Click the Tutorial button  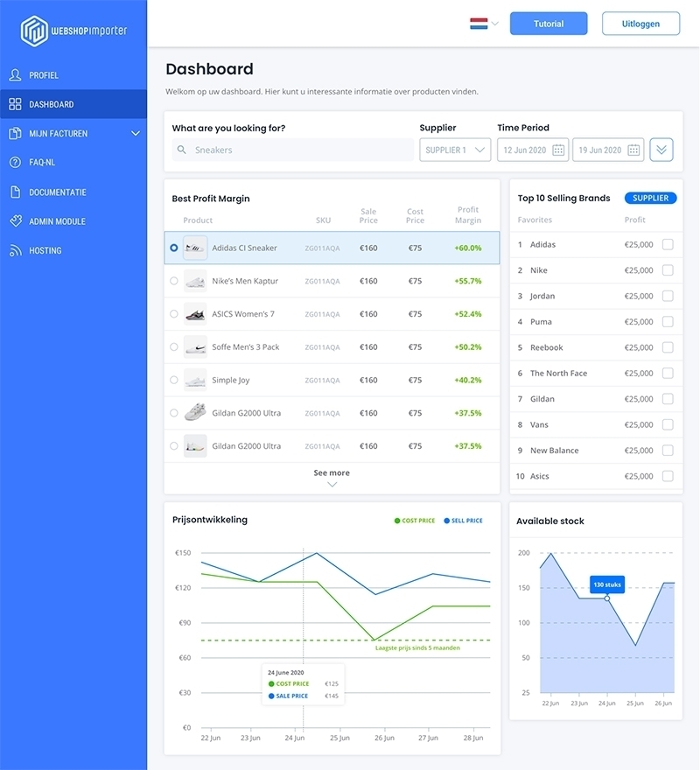click(549, 24)
